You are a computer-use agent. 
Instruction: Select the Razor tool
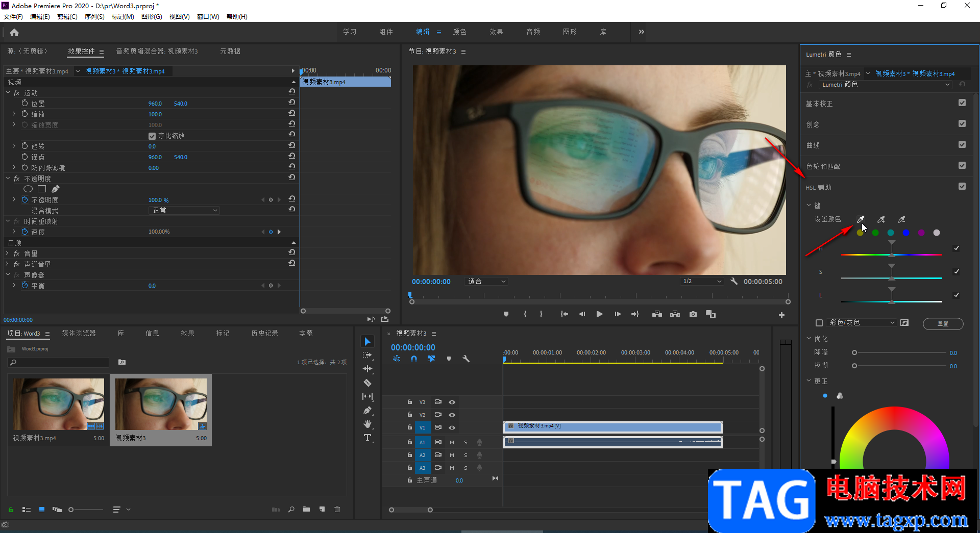click(367, 383)
